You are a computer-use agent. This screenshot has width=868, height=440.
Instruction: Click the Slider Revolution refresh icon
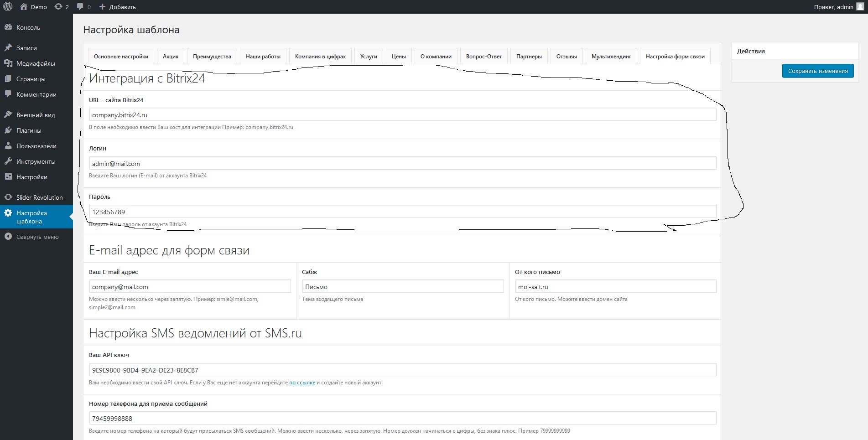[x=8, y=197]
